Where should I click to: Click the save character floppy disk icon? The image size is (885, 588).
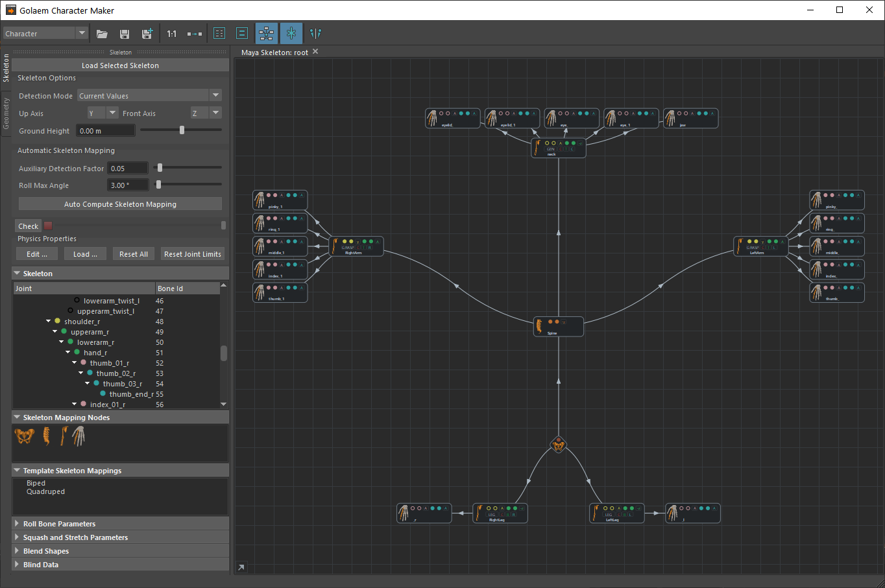[125, 34]
